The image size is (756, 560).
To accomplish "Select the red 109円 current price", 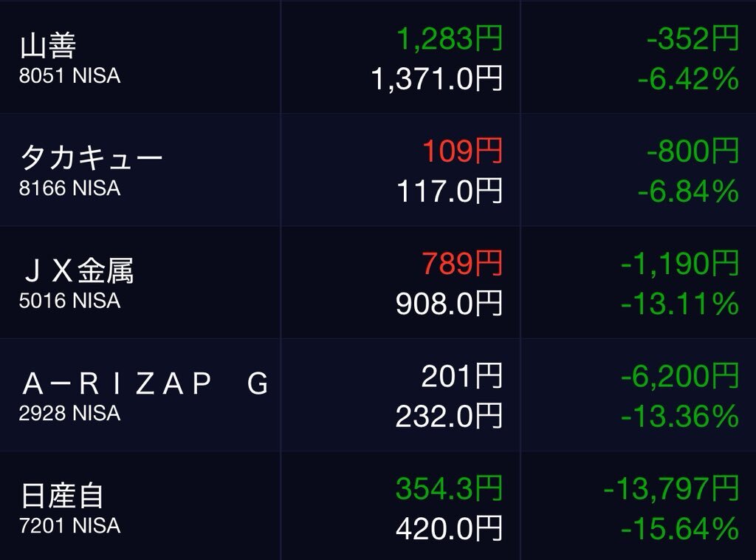I will click(462, 151).
